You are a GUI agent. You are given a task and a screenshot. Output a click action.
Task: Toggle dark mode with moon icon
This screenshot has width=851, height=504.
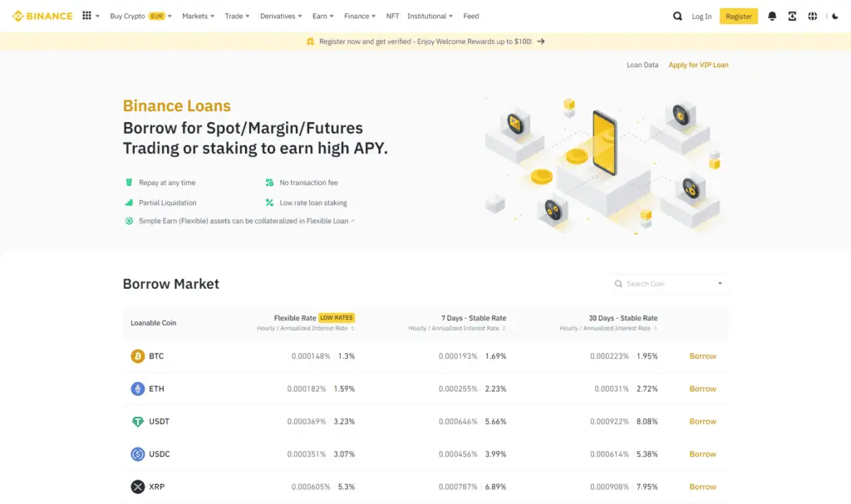(835, 16)
